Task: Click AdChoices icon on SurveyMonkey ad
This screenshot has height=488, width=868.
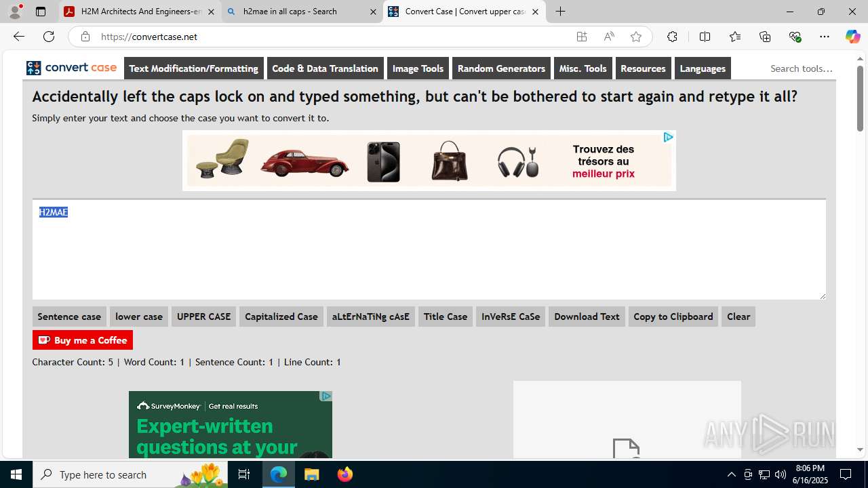Action: pyautogui.click(x=326, y=396)
